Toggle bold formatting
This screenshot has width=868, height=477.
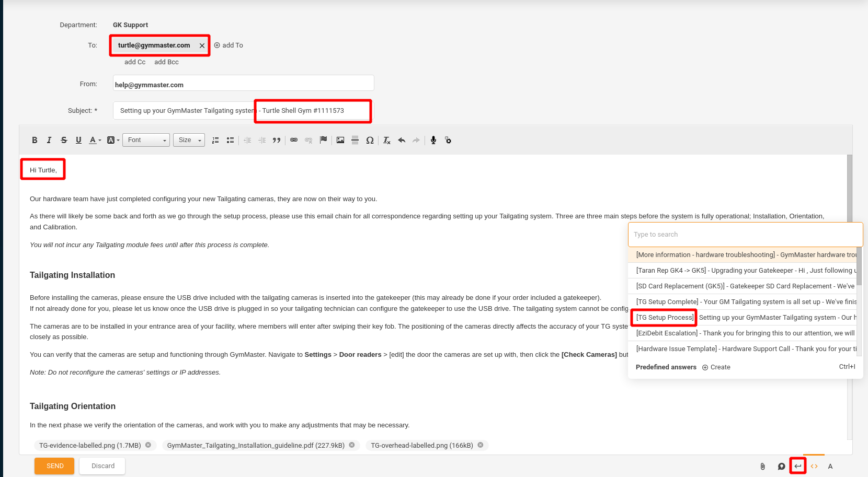pyautogui.click(x=35, y=140)
